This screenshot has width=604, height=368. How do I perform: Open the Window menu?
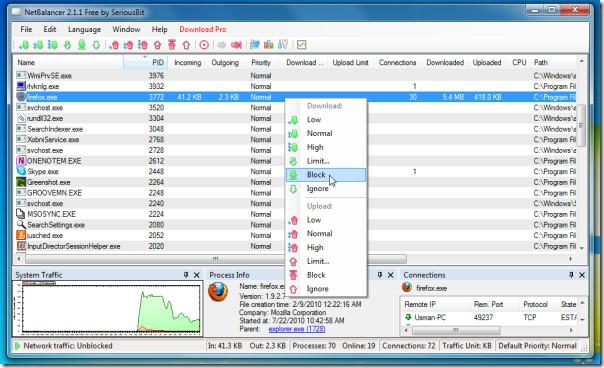click(126, 29)
